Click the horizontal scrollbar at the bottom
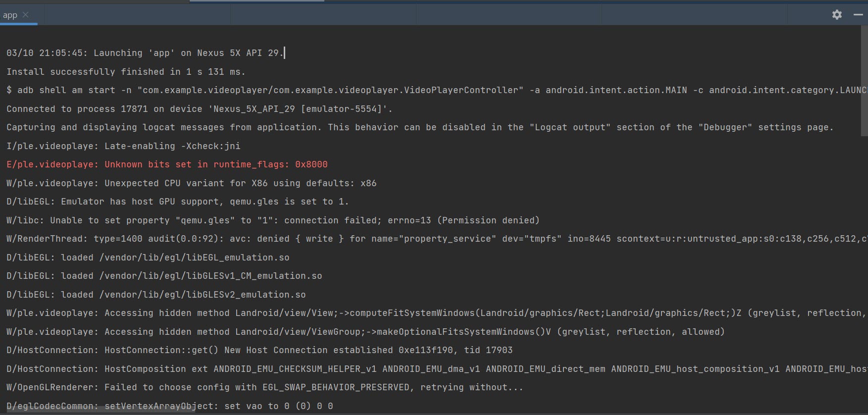Image resolution: width=868 pixels, height=415 pixels. 99,409
